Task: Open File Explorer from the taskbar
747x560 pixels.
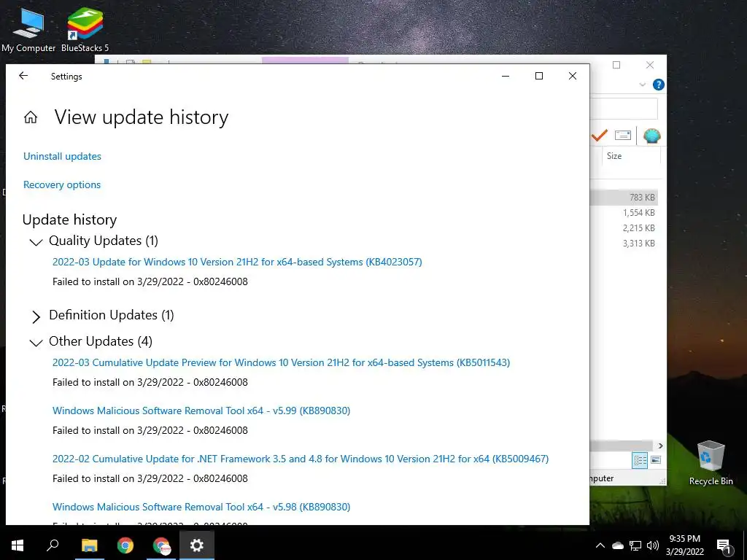Action: 89,545
